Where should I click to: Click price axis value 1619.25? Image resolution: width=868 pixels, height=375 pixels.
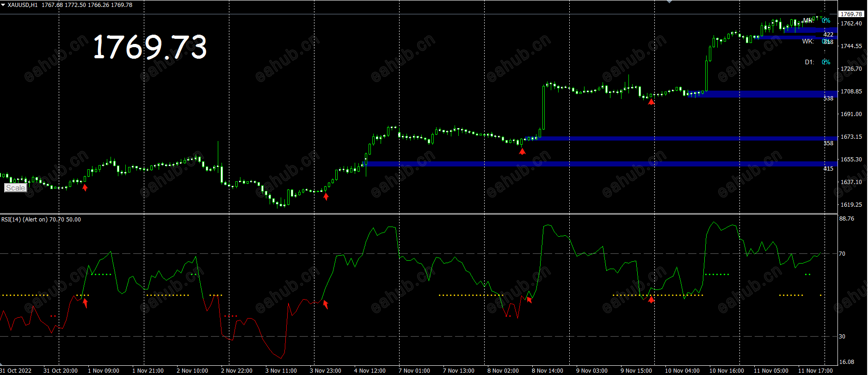point(851,204)
